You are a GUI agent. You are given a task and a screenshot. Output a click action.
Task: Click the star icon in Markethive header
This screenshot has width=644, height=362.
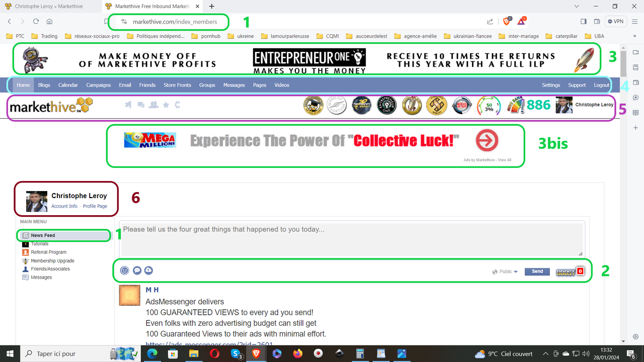(166, 105)
